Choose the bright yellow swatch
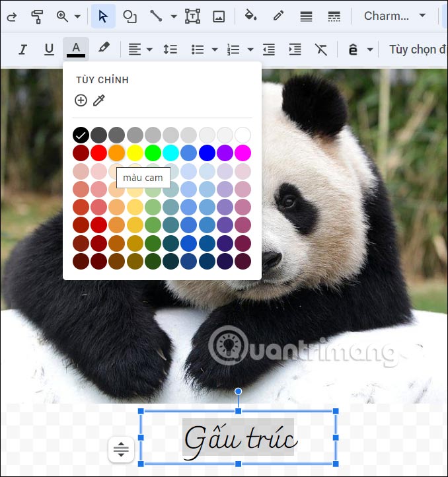 [x=135, y=153]
